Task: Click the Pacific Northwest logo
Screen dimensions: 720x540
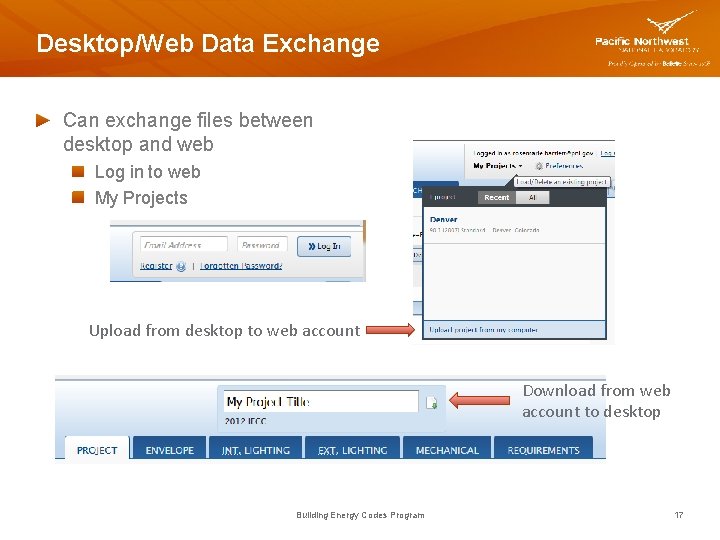Action: pos(652,39)
